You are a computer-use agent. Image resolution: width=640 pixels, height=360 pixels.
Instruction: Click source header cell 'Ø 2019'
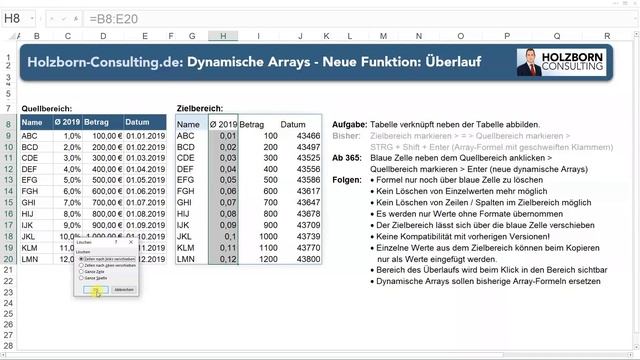pyautogui.click(x=68, y=122)
